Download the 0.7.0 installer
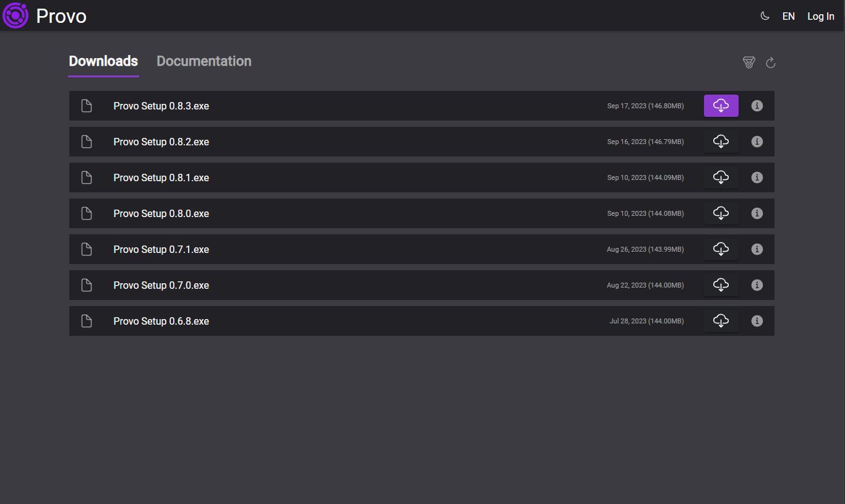Viewport: 845px width, 504px height. pyautogui.click(x=721, y=285)
